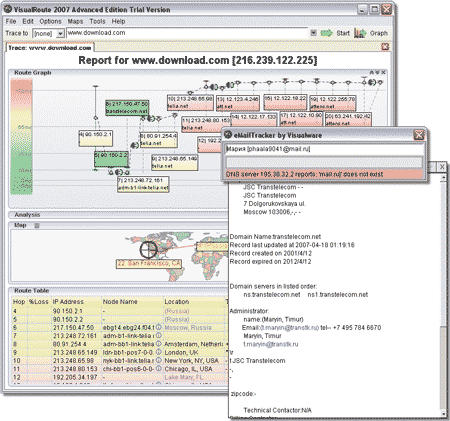Open the Tools menu
Viewport: 450px width, 421px height.
pyautogui.click(x=97, y=21)
